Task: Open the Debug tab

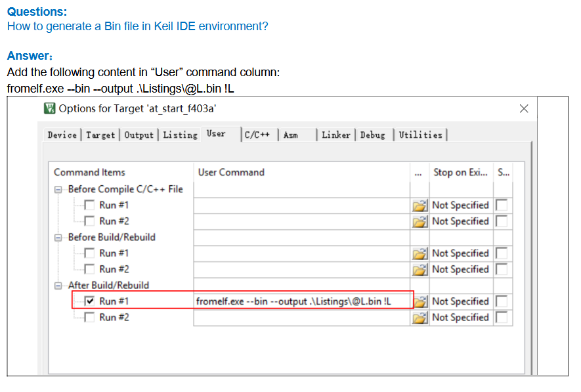Action: click(372, 135)
